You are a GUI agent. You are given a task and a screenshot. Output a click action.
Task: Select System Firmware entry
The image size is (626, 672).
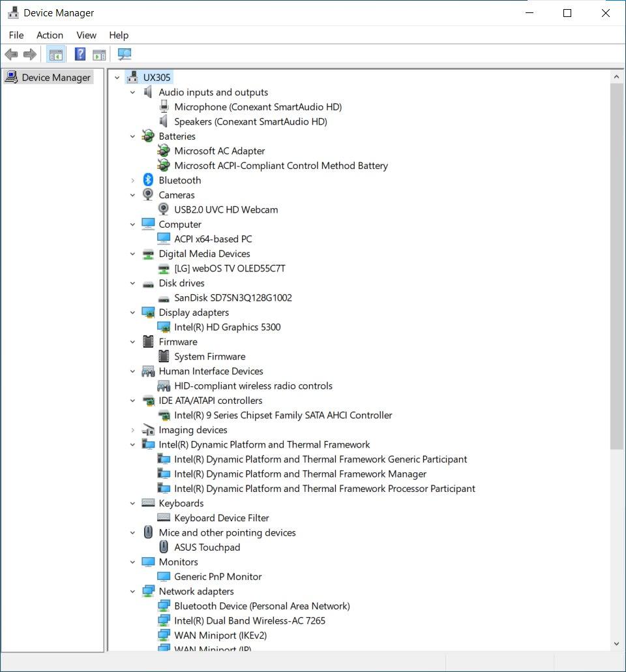[x=209, y=356]
